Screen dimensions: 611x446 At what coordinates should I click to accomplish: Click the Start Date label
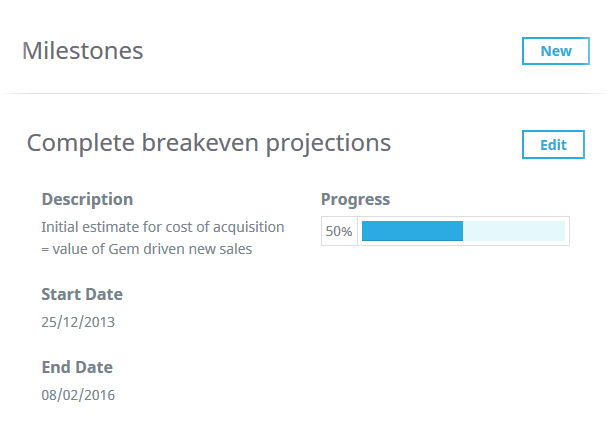pos(82,294)
